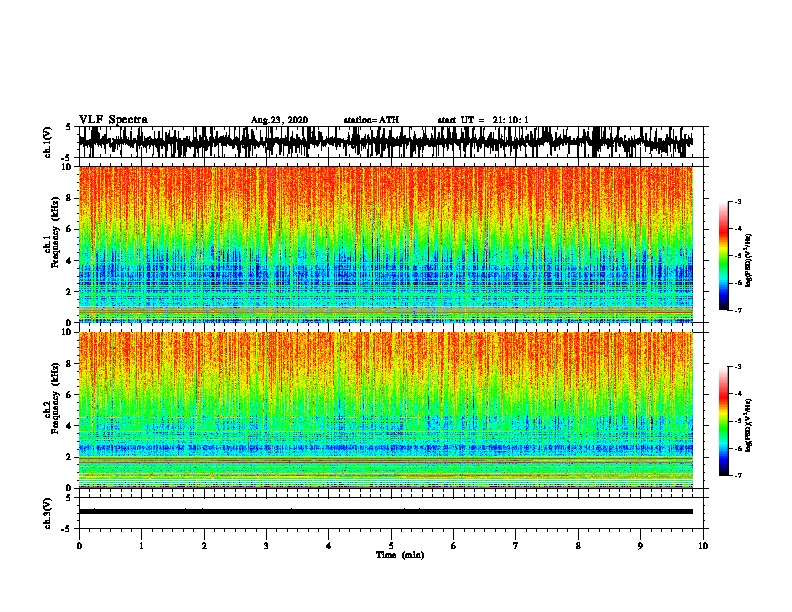792x612 pixels.
Task: Click the ch.1 spectrogram color bar
Action: tap(724, 256)
